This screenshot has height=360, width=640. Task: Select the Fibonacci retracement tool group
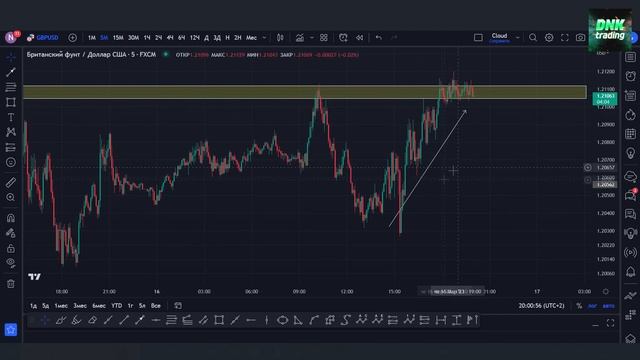tap(11, 87)
